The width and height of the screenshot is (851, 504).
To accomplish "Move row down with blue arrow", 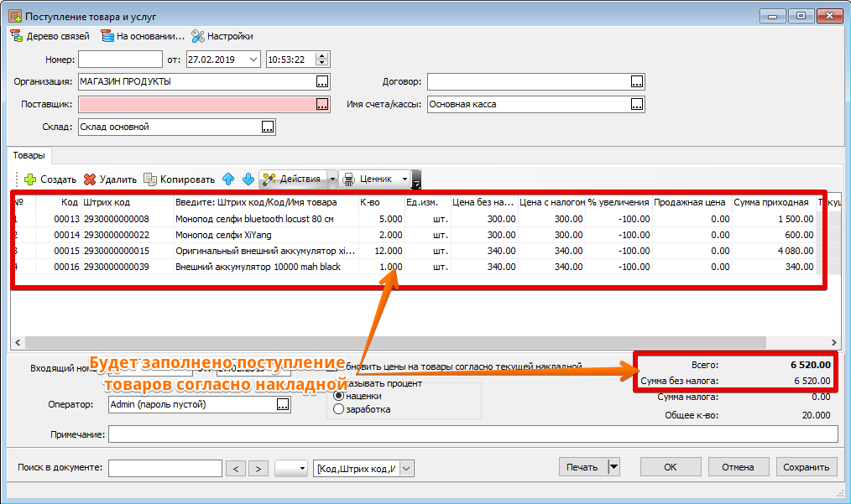I will [248, 179].
